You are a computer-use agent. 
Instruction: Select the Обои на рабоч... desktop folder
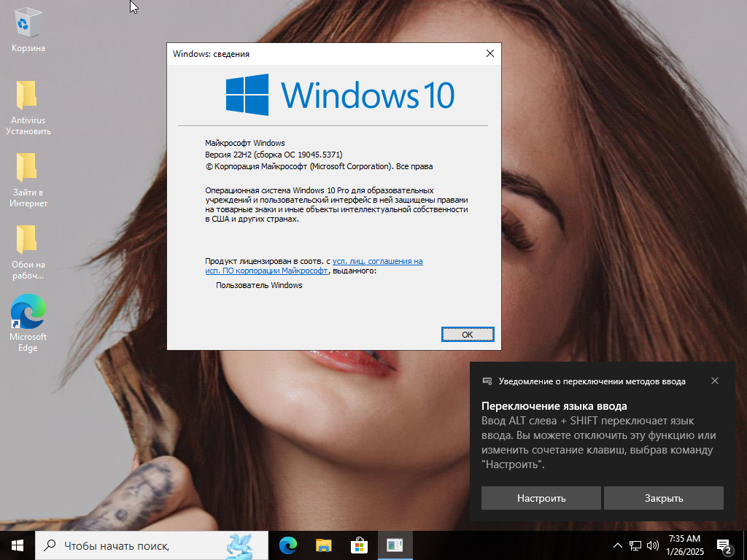(x=28, y=252)
